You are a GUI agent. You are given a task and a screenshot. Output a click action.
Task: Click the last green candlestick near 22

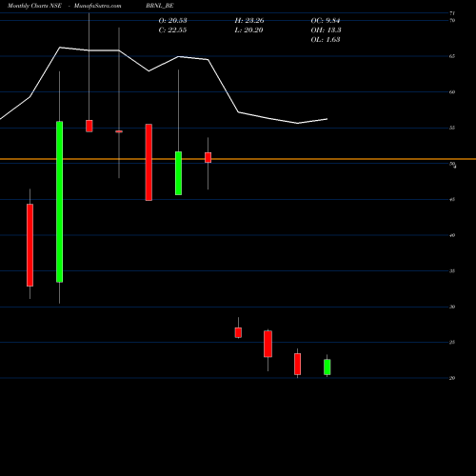click(x=327, y=367)
